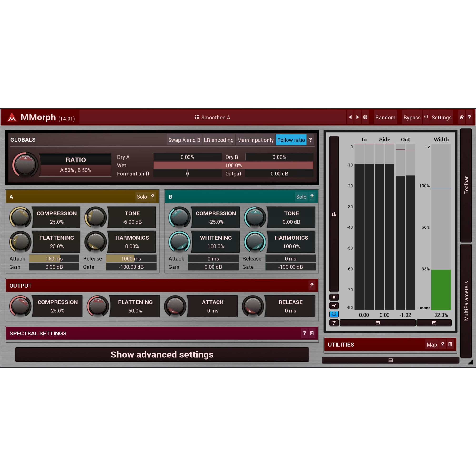The width and height of the screenshot is (476, 476).
Task: Click the randomize dice icon
Action: click(x=365, y=117)
